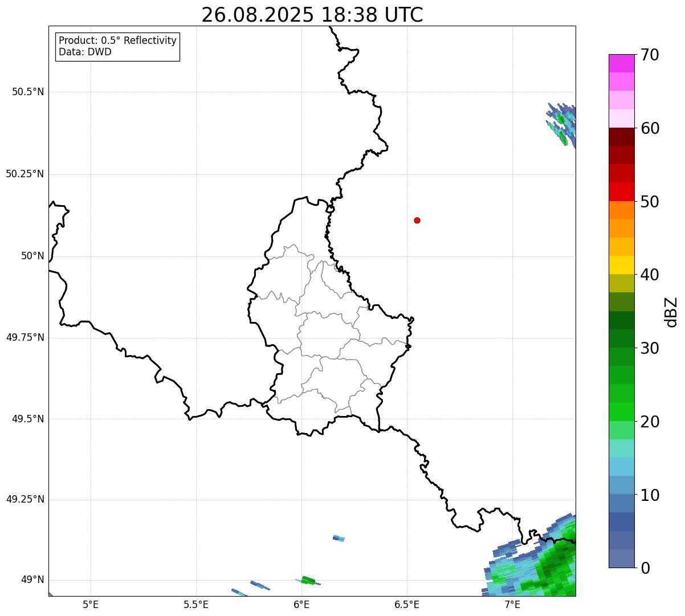The width and height of the screenshot is (685, 616).
Task: Pick the magenta swatch at colorbar top
Action: [621, 63]
